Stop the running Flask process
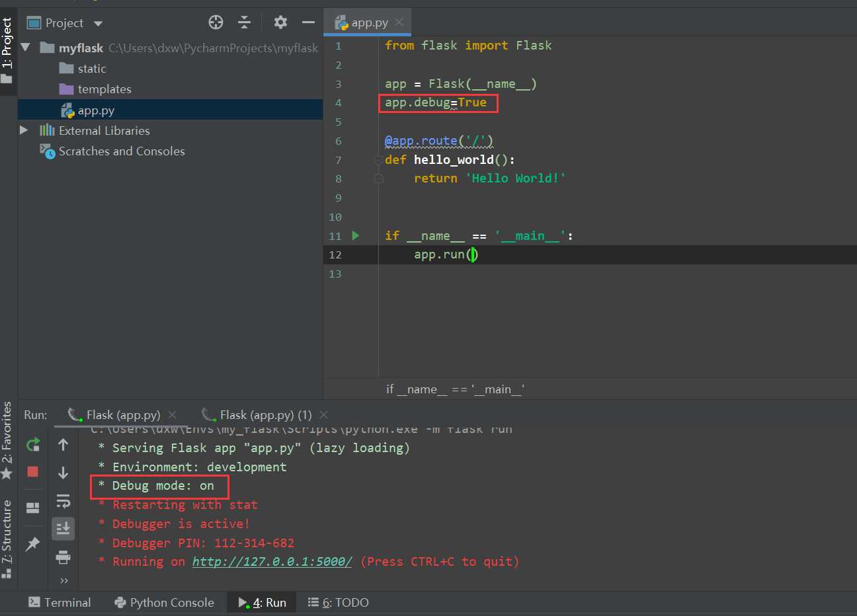This screenshot has width=857, height=616. 33,472
